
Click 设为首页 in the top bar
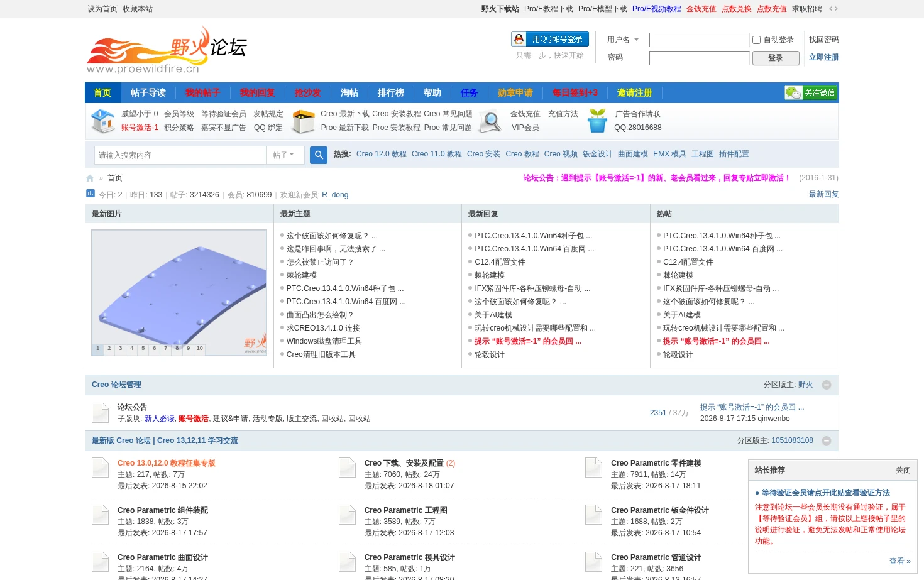click(x=102, y=9)
